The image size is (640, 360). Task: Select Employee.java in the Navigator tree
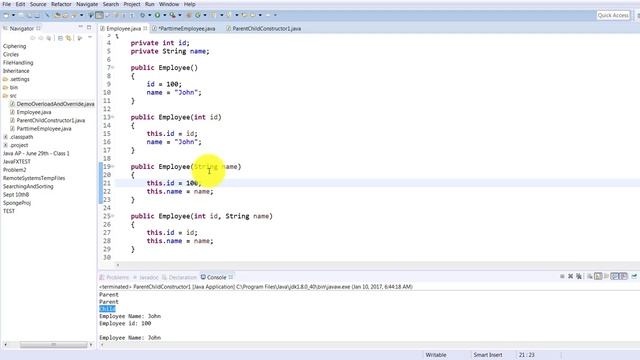tap(34, 112)
